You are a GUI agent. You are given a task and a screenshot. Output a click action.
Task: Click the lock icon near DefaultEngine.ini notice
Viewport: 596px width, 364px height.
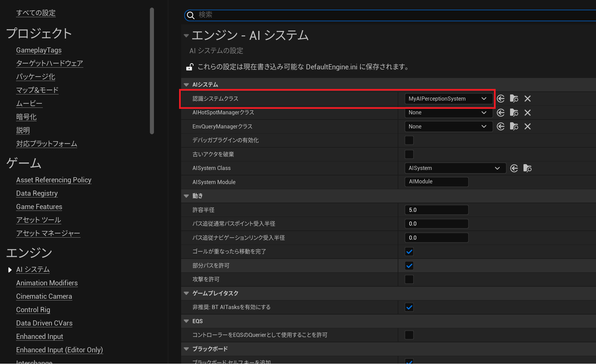(x=189, y=67)
